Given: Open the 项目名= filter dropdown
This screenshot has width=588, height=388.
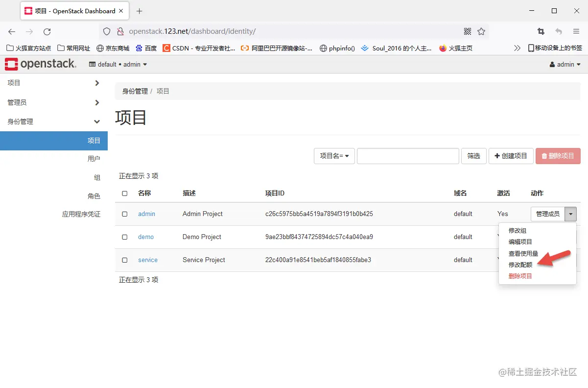Looking at the screenshot, I should point(334,156).
